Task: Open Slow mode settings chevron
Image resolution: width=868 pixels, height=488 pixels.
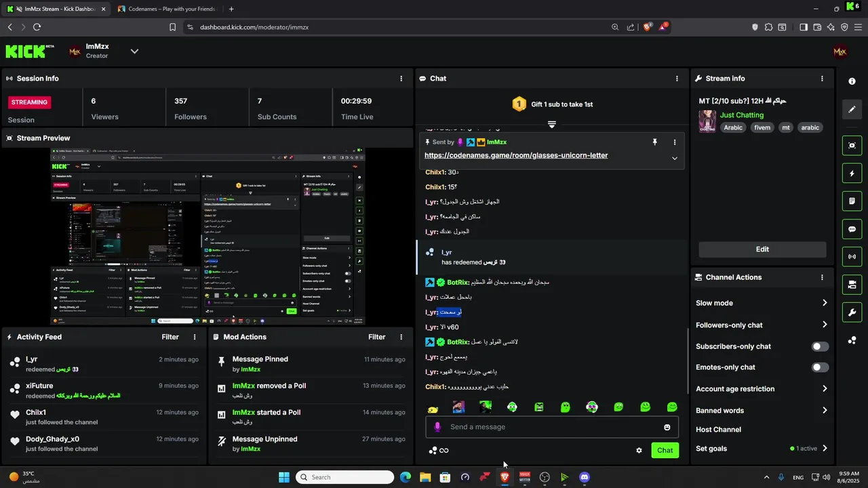Action: pos(825,303)
